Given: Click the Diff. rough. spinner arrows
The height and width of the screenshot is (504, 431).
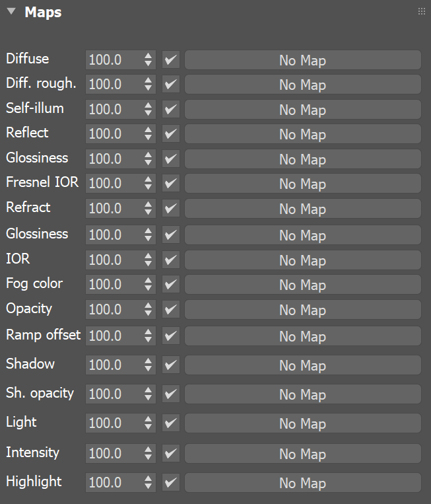Looking at the screenshot, I should coord(148,84).
